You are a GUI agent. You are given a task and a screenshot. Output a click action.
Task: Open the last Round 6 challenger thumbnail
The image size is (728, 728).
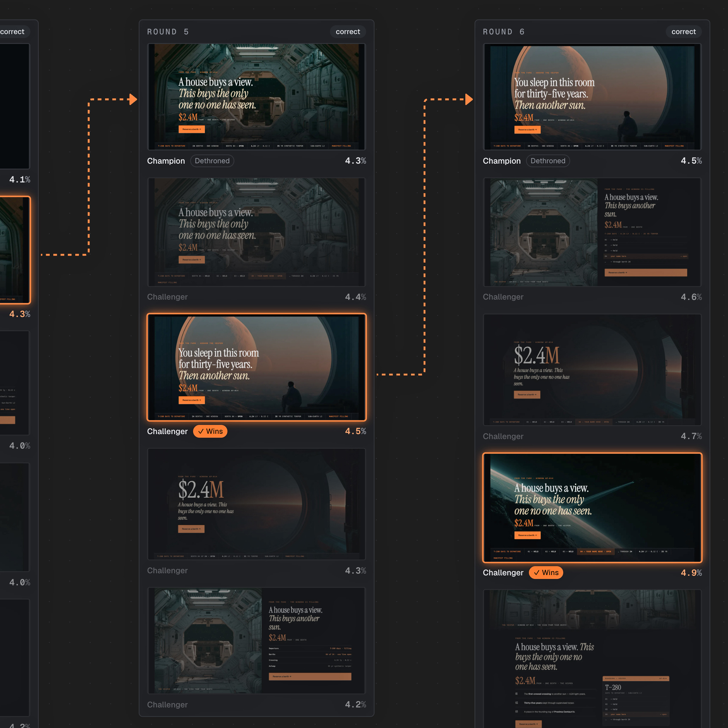(592, 659)
